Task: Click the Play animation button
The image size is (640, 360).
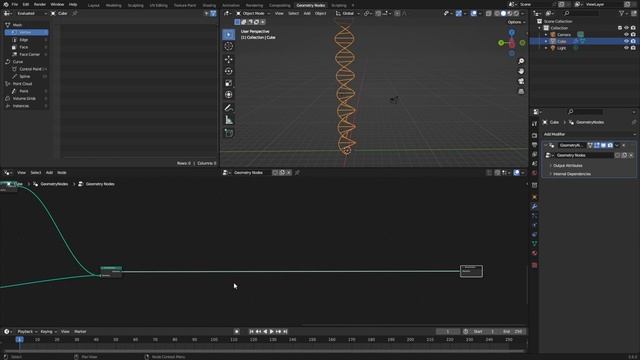Action: pyautogui.click(x=272, y=332)
